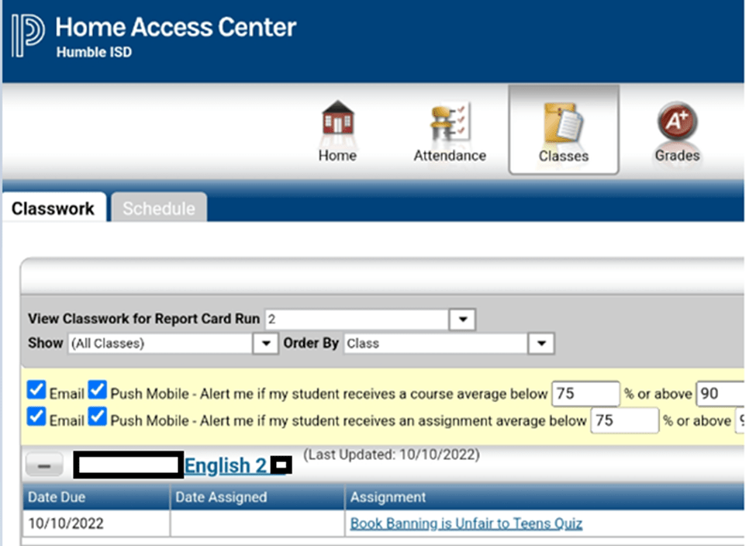This screenshot has height=546, width=756.
Task: Toggle Email checkbox for course average alert
Action: [x=36, y=392]
